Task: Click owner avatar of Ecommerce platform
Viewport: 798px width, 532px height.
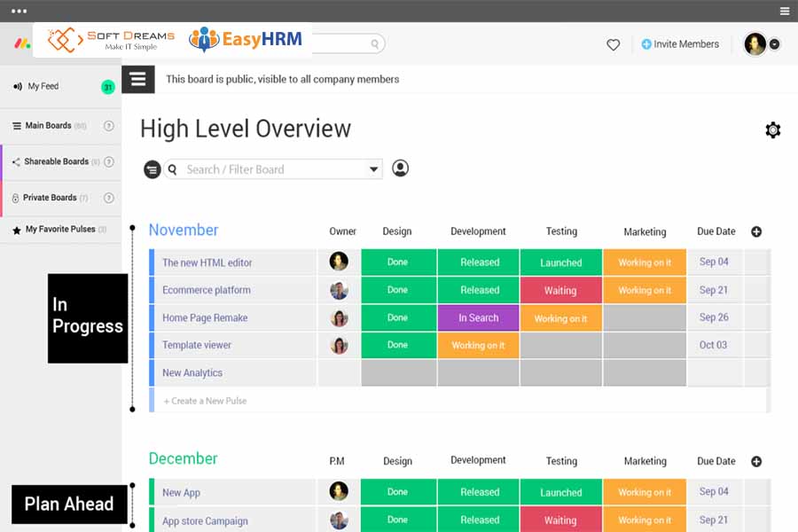Action: 339,290
